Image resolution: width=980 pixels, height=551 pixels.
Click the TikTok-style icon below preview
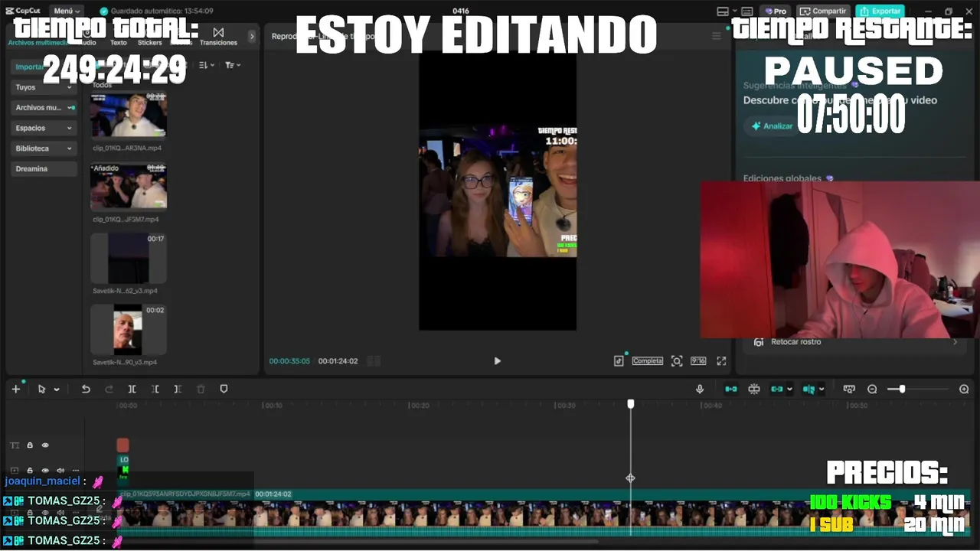[x=619, y=361]
